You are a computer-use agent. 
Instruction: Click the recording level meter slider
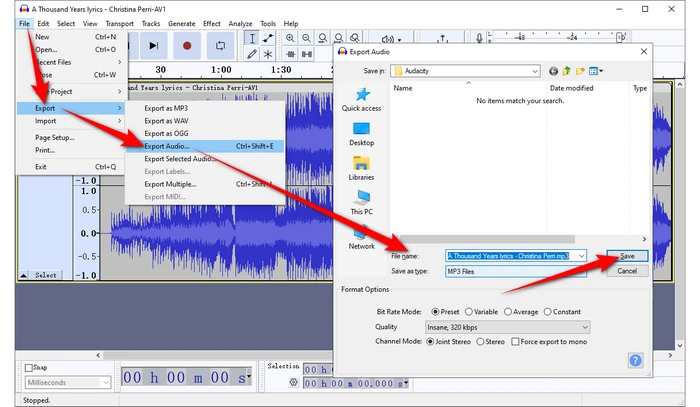(x=621, y=37)
